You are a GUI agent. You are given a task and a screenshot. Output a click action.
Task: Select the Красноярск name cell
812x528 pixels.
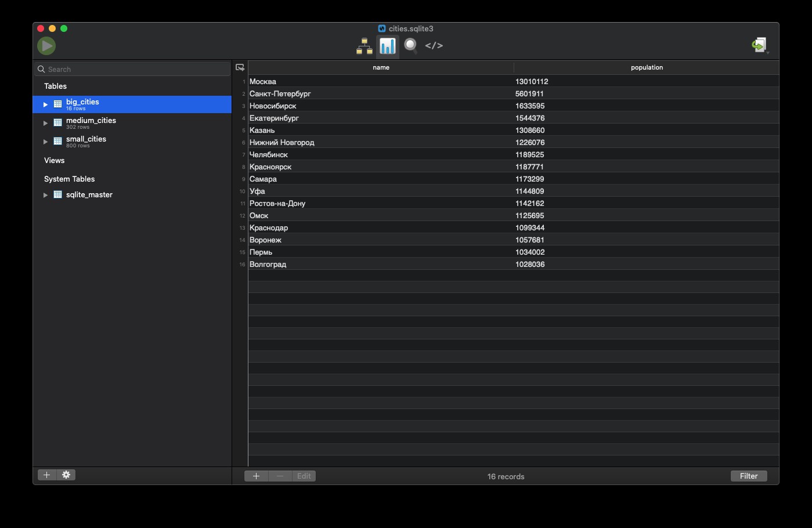381,167
